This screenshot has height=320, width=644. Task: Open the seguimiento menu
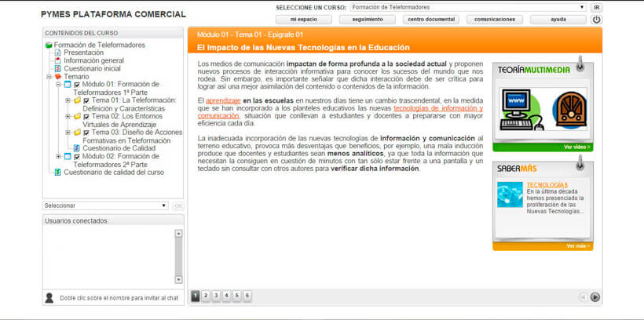(368, 20)
